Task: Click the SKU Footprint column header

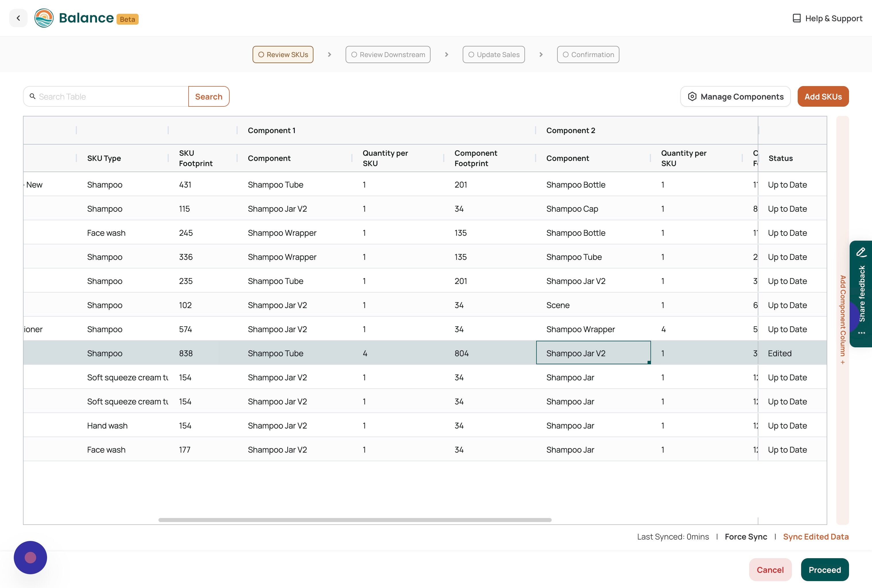Action: pos(195,158)
